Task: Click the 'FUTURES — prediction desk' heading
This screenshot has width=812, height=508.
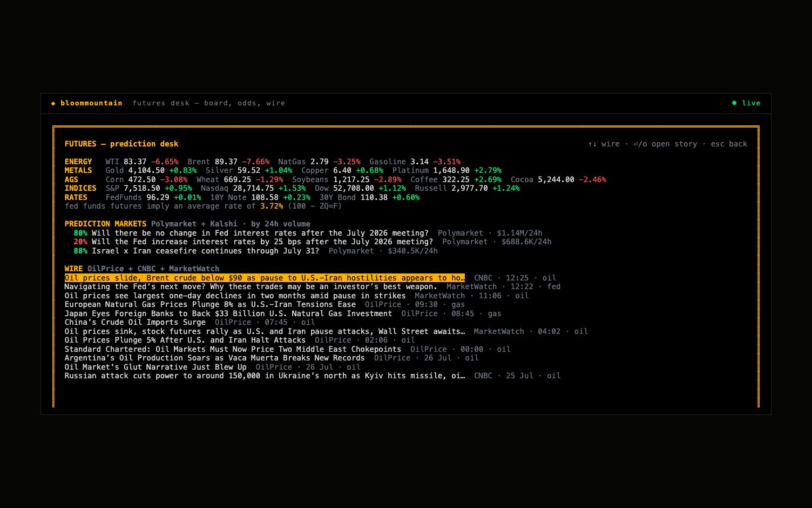Action: coord(121,144)
